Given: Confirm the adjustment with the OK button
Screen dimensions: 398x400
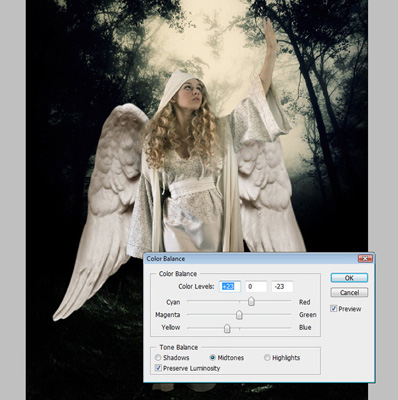Looking at the screenshot, I should coord(349,278).
